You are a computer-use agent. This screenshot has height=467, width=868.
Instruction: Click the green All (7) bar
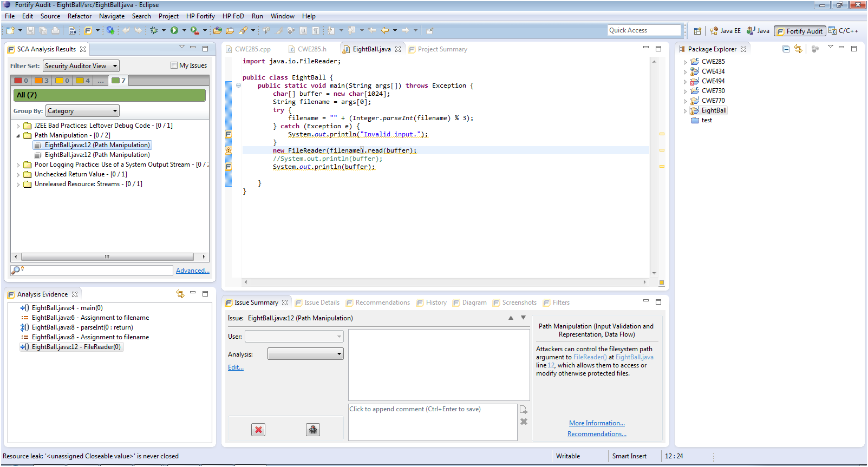109,95
